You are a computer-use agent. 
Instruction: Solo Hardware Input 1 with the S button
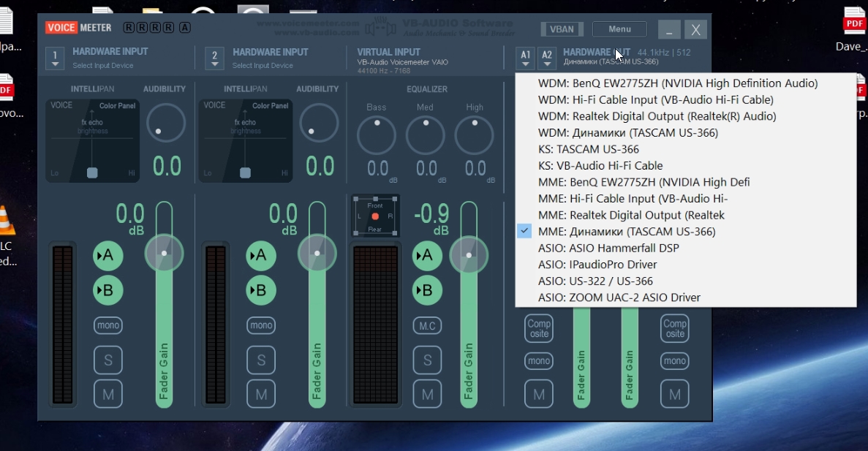tap(108, 360)
